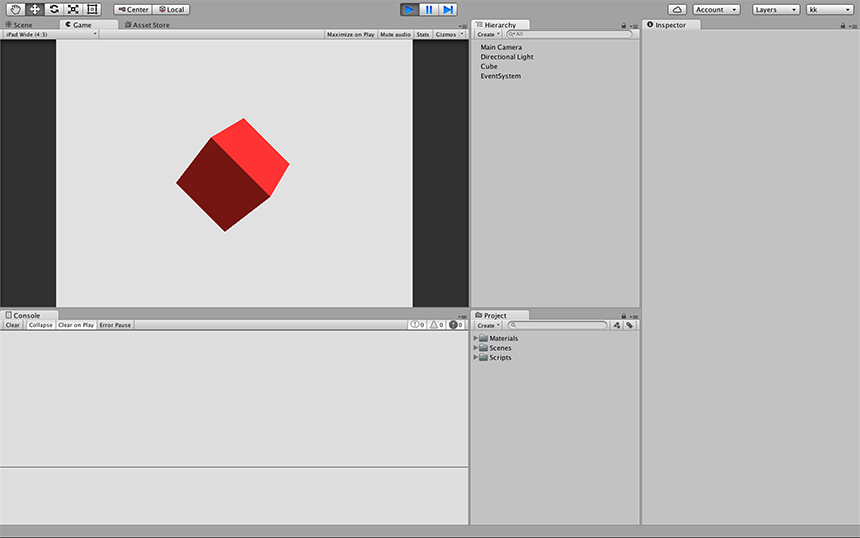The height and width of the screenshot is (538, 860).
Task: Toggle pivot mode Center button
Action: [x=133, y=9]
